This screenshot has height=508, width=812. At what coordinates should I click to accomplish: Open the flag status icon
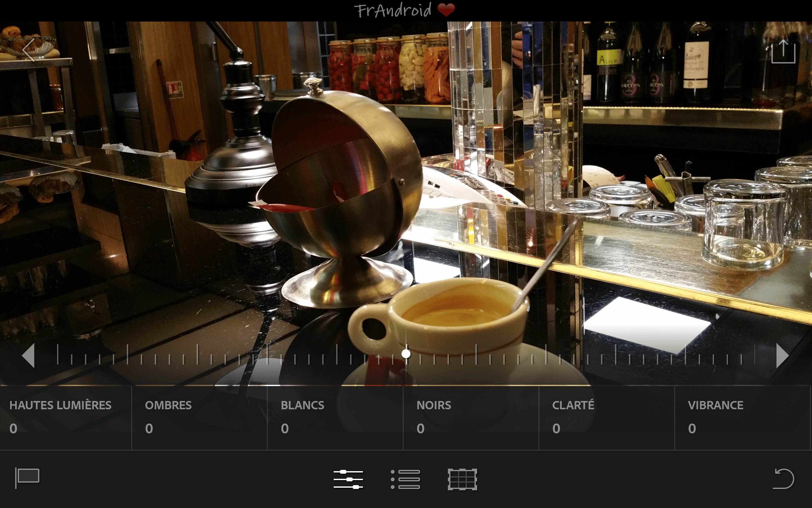coord(27,478)
